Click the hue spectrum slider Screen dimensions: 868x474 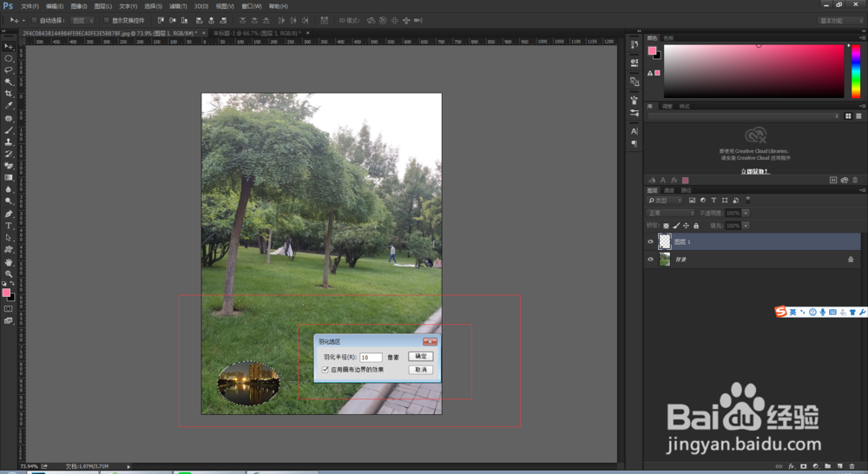click(856, 71)
